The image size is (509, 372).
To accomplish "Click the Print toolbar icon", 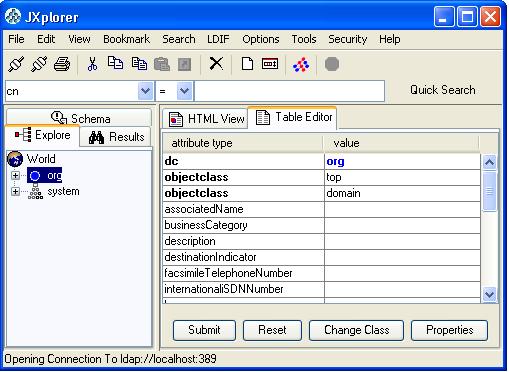I will pos(62,64).
